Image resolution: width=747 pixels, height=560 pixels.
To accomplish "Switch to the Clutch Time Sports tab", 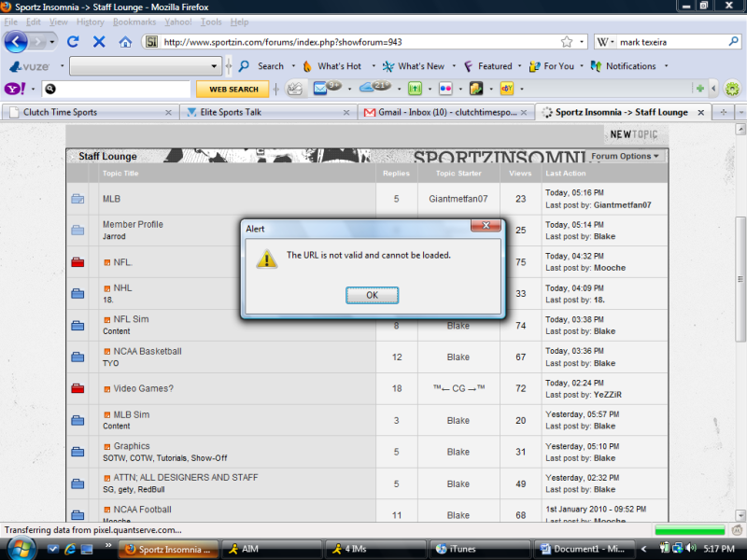I will (90, 112).
